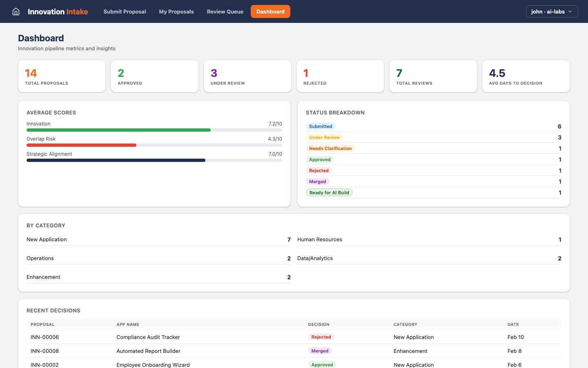Select the Rejected decision badge
Viewport: 588px width, 368px height.
coord(321,337)
